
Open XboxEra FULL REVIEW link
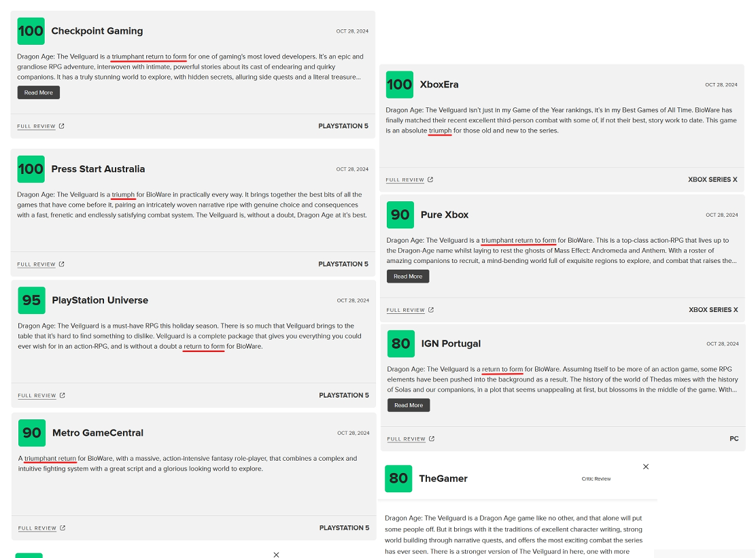[x=405, y=179]
